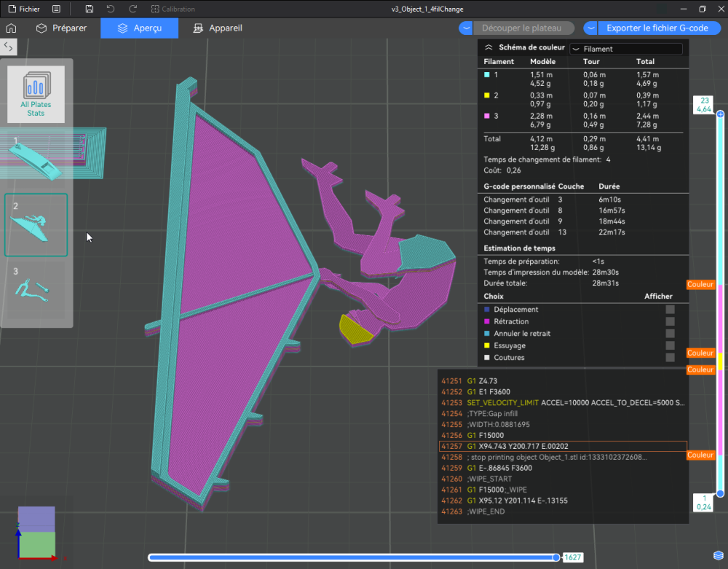Image resolution: width=728 pixels, height=569 pixels.
Task: Click the Temps de changement de filament value
Action: pos(608,160)
